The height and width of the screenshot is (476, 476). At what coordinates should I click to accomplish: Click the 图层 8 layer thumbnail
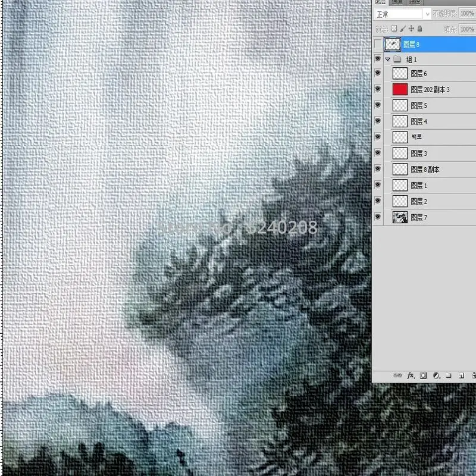coord(392,45)
